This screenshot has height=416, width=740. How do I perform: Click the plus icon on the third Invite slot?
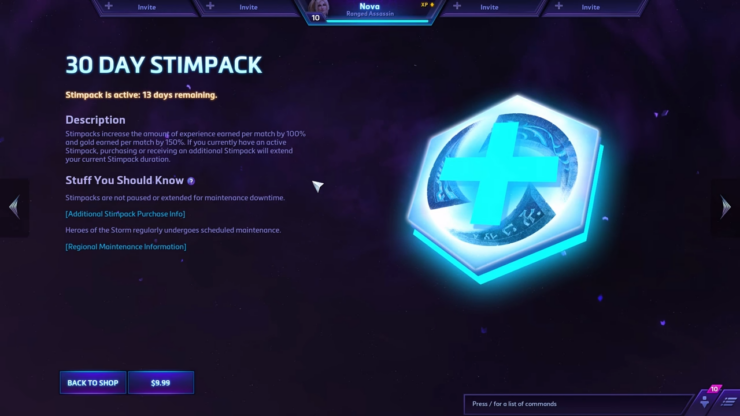[x=457, y=6]
